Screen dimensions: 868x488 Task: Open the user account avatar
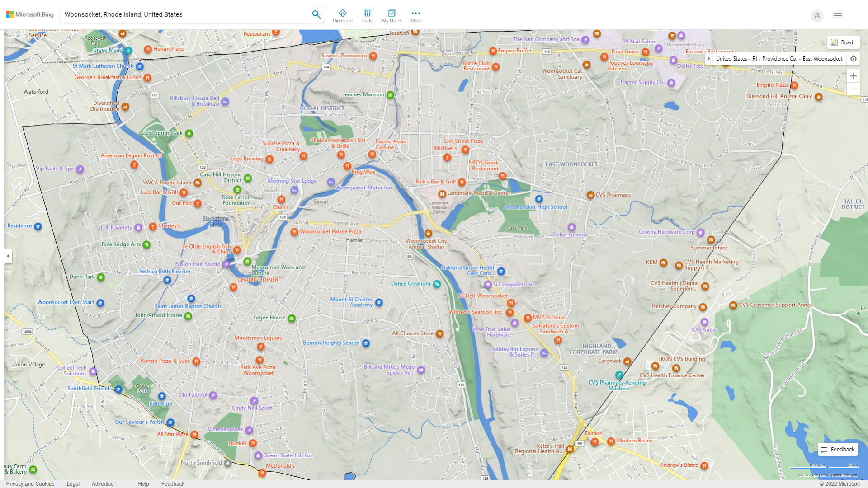817,16
